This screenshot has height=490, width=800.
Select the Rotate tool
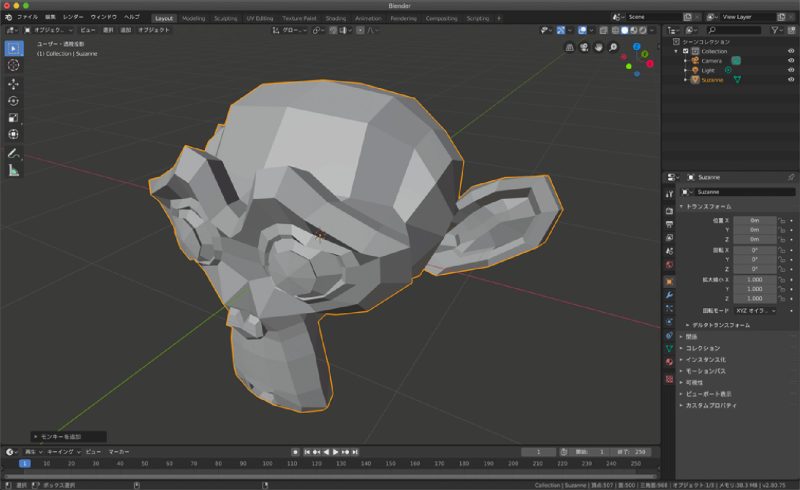pyautogui.click(x=14, y=101)
